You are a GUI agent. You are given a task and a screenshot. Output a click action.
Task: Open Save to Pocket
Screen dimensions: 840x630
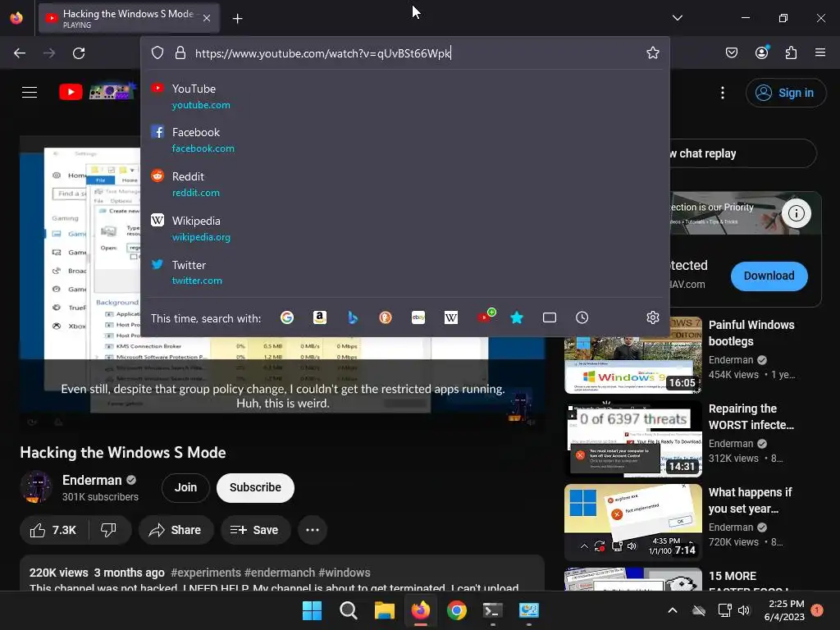pos(731,52)
